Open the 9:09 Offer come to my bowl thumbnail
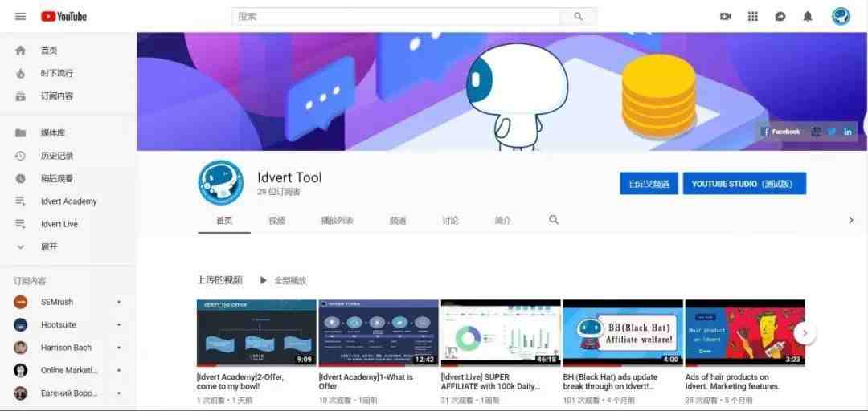The width and height of the screenshot is (868, 411). coord(256,333)
